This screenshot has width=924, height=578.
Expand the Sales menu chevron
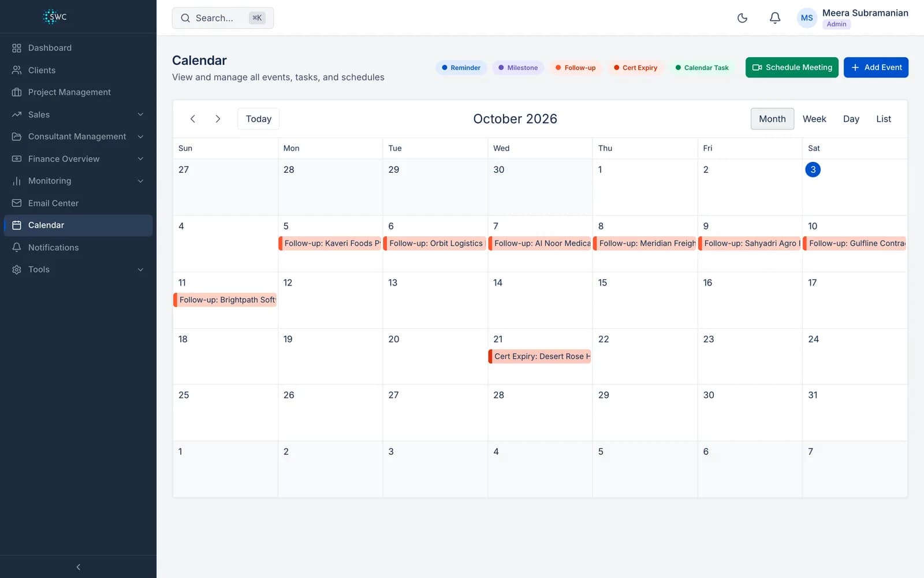click(x=140, y=114)
